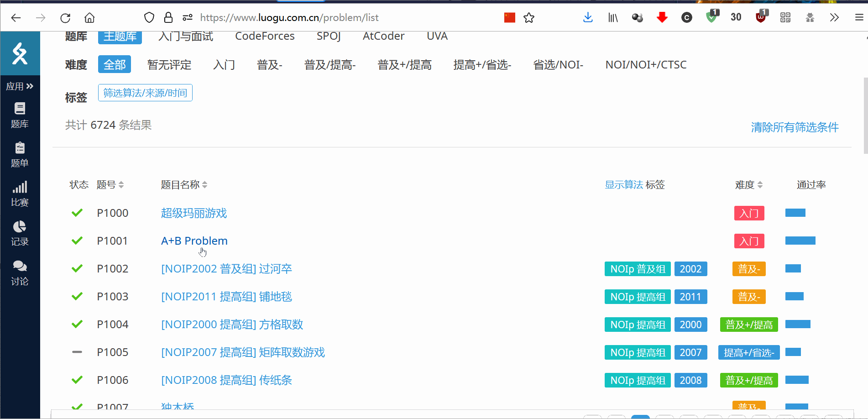868x419 pixels.
Task: Switch to the AtCoder problem set tab
Action: (383, 36)
